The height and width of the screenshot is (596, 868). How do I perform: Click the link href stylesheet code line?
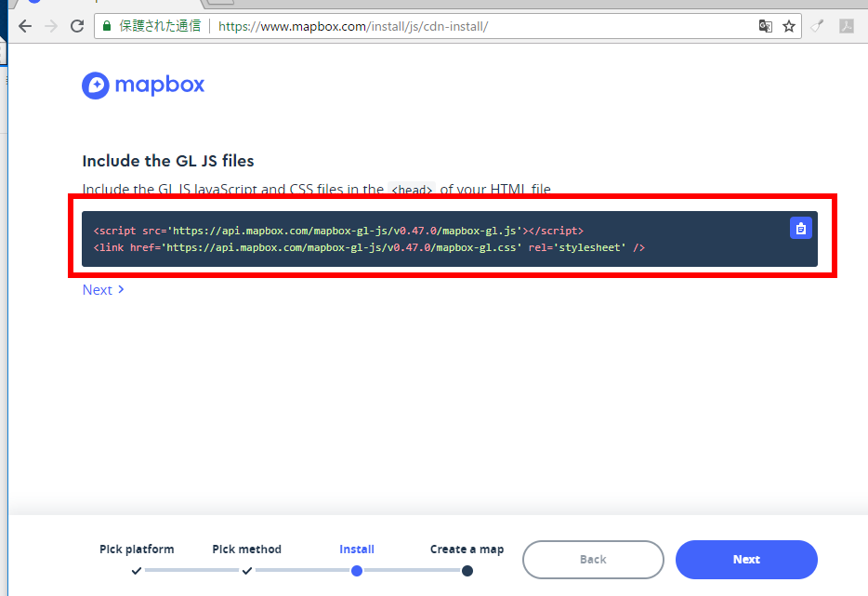(369, 247)
